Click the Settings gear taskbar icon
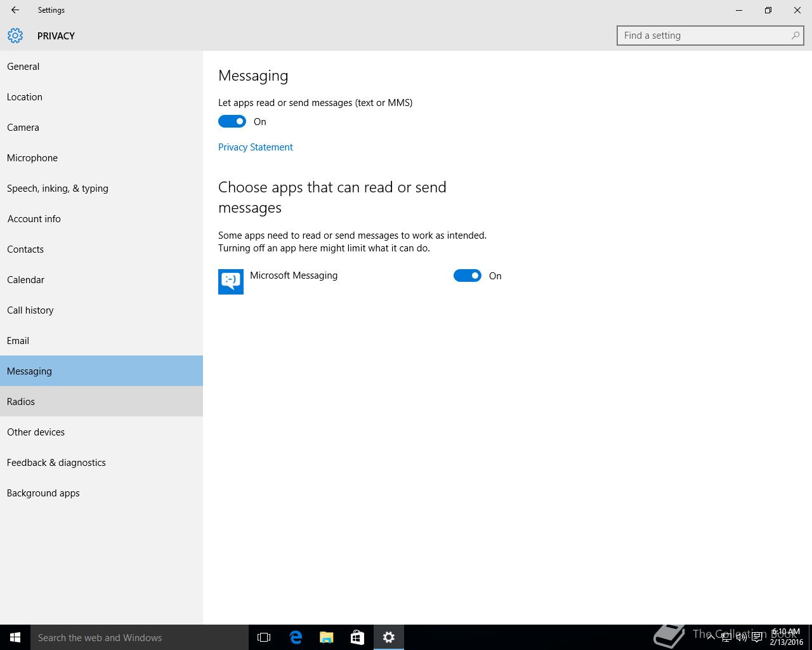812x650 pixels. point(389,637)
